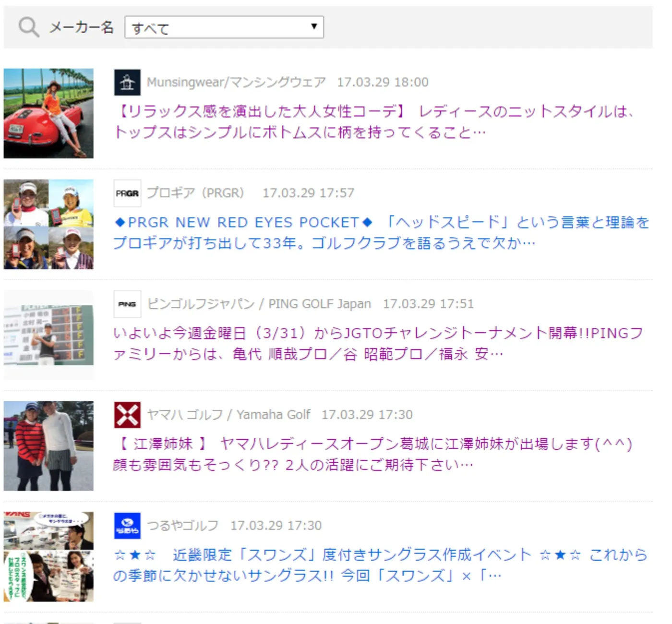
Task: Click the PRGR brand logo icon
Action: [127, 193]
